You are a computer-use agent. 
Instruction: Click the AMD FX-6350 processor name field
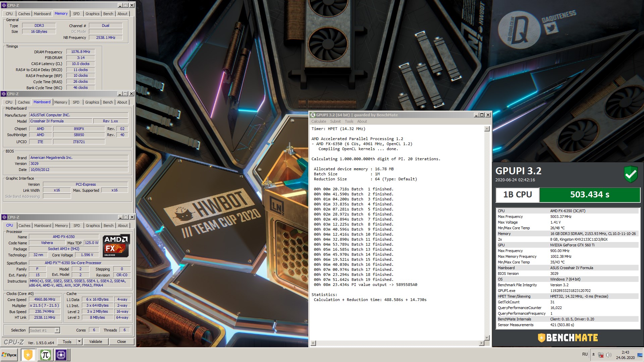click(64, 237)
